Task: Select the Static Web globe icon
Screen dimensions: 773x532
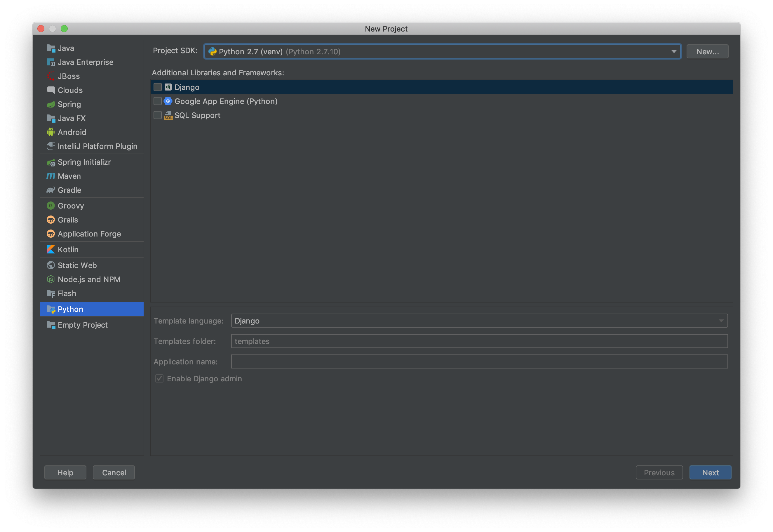Action: 51,265
